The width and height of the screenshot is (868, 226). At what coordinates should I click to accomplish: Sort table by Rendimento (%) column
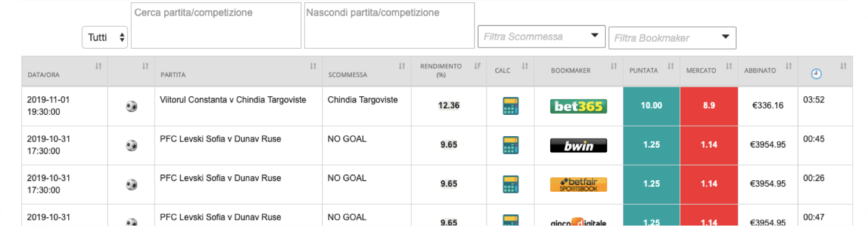pos(448,71)
